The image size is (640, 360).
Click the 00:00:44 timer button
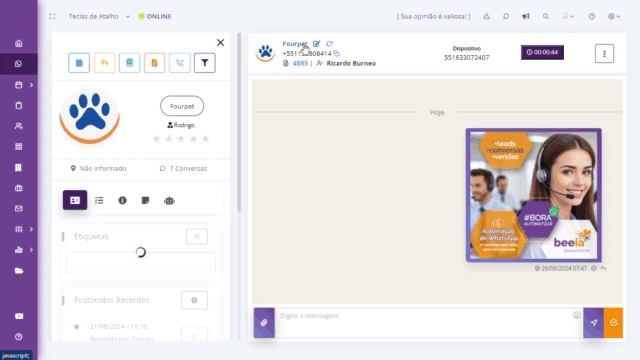[x=542, y=52]
